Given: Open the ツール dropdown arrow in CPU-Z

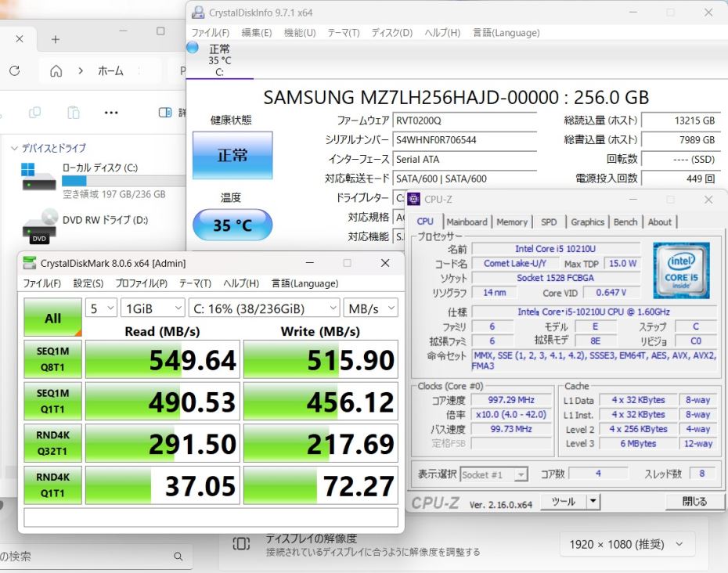Looking at the screenshot, I should coord(593,502).
